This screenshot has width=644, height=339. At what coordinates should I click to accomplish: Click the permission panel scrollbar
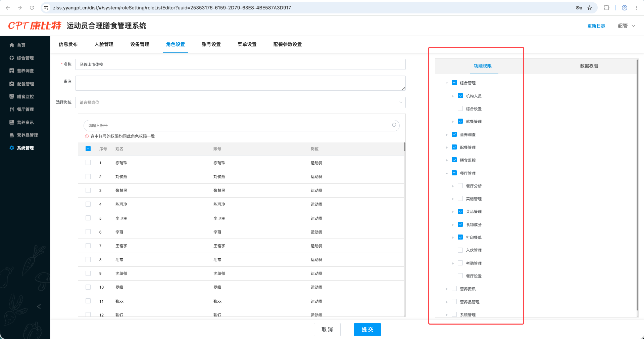(637, 185)
